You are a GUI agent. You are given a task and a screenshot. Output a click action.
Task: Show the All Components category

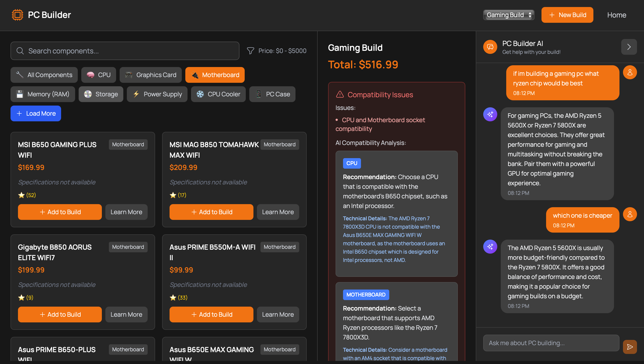(44, 75)
